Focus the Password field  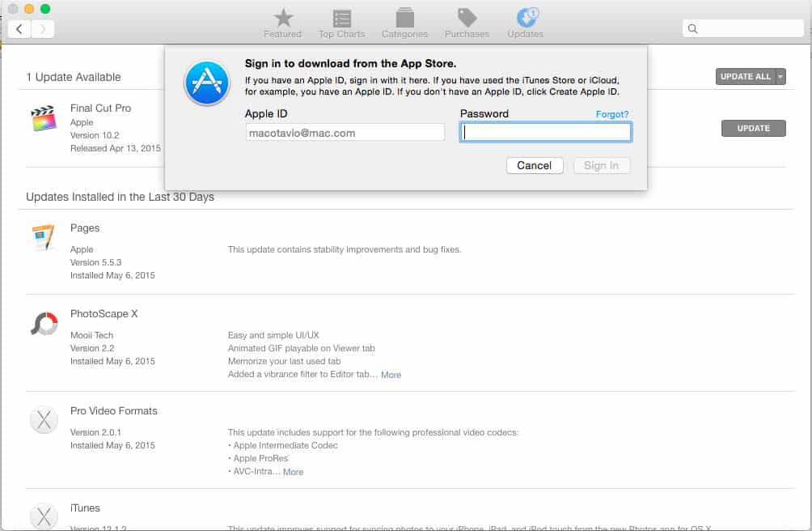tap(546, 132)
